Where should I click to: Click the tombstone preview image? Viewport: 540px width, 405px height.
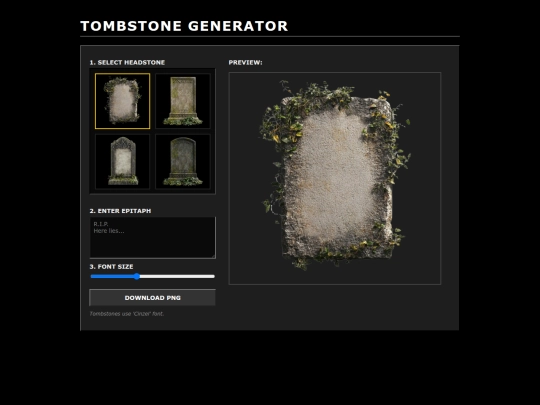[x=335, y=178]
